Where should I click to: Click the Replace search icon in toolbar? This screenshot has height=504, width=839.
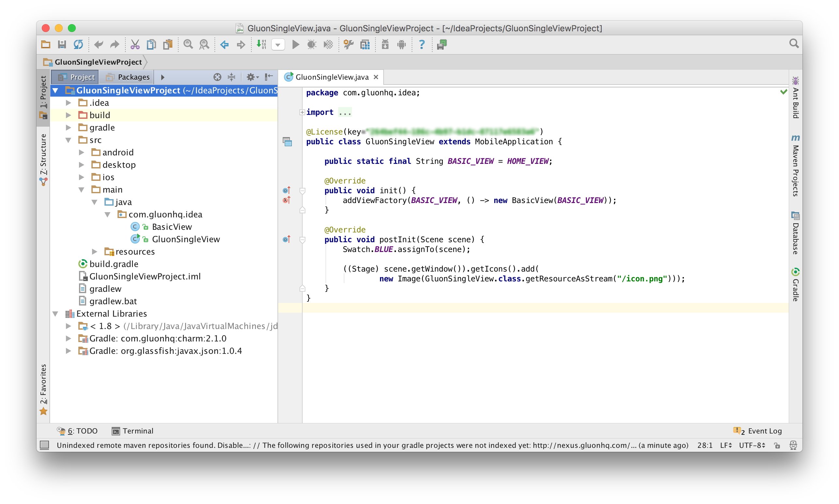[204, 44]
